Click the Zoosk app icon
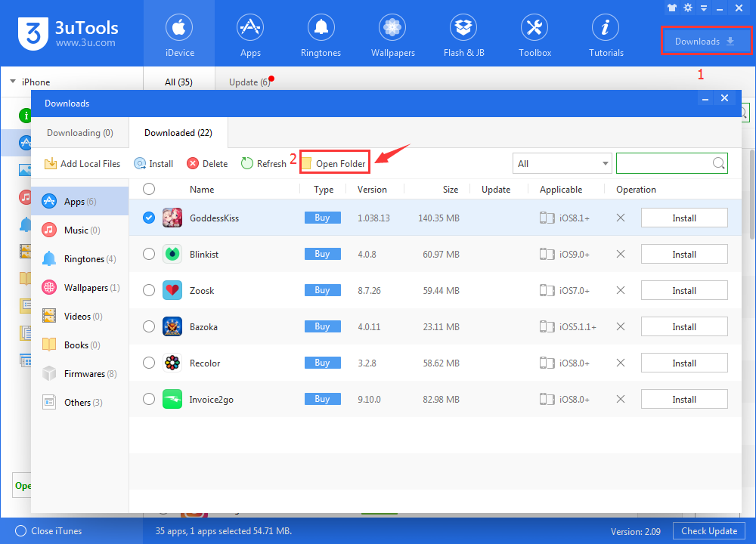Viewport: 756px width, 544px height. (x=172, y=290)
